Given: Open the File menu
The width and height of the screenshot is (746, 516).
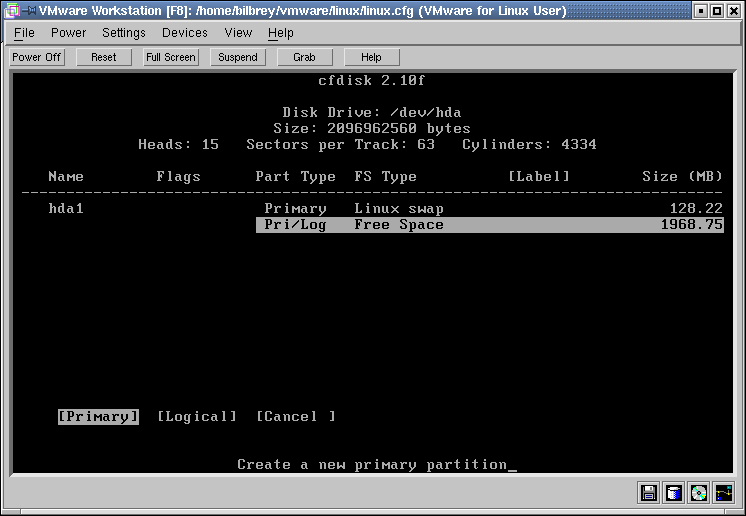Looking at the screenshot, I should pos(24,33).
